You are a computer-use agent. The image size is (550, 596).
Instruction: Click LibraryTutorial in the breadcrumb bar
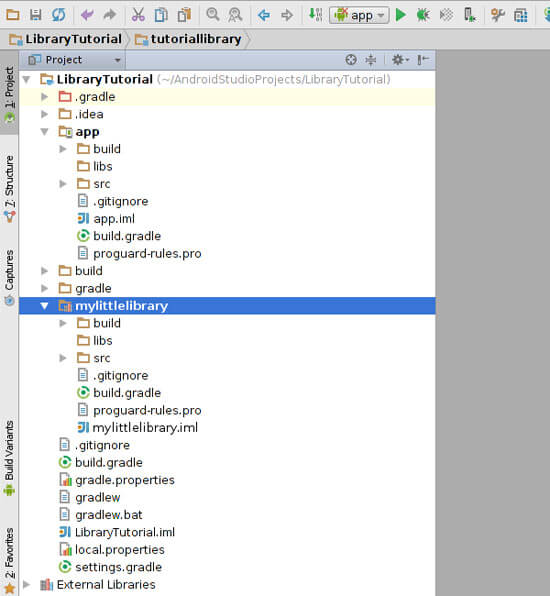[x=65, y=39]
